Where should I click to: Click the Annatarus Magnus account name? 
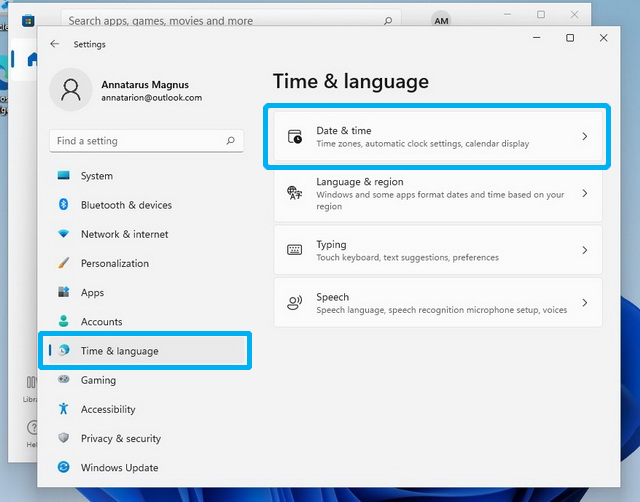[x=145, y=84]
